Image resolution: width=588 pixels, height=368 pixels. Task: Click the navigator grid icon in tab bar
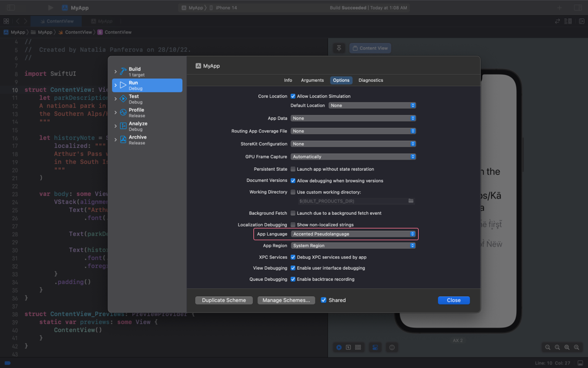pyautogui.click(x=6, y=21)
